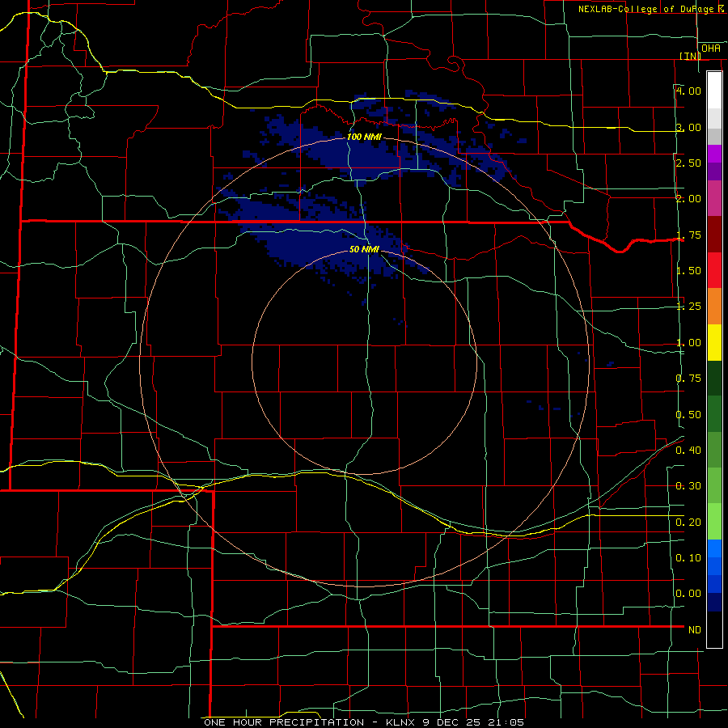This screenshot has height=728, width=728.
Task: Select the darkest green legend swatch
Action: coord(714,379)
